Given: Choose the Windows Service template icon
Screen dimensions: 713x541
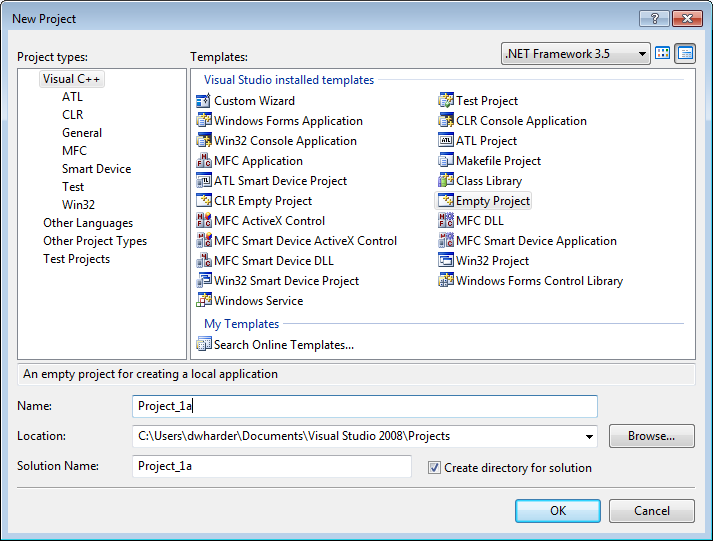Looking at the screenshot, I should 205,301.
